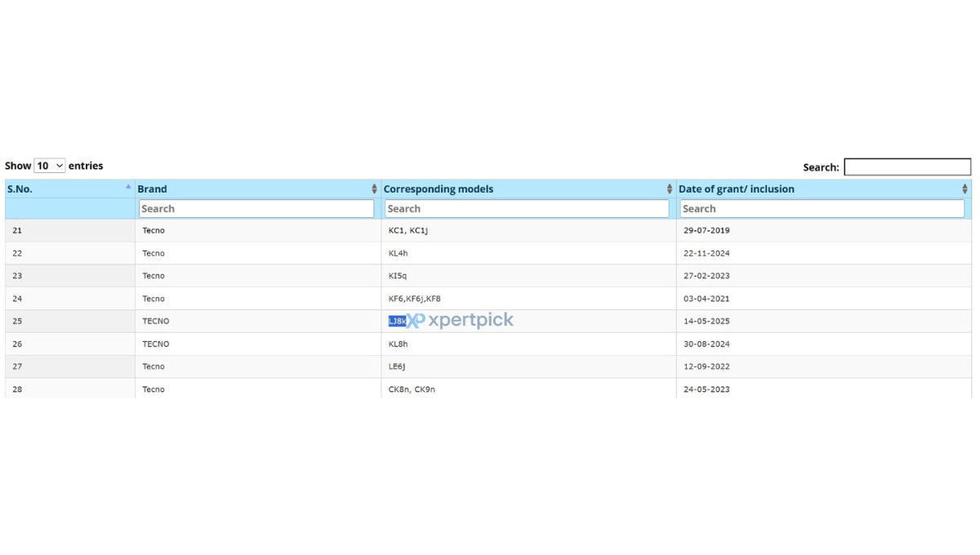980x555 pixels.
Task: Select the highlighted LJ8k model text
Action: tap(397, 322)
